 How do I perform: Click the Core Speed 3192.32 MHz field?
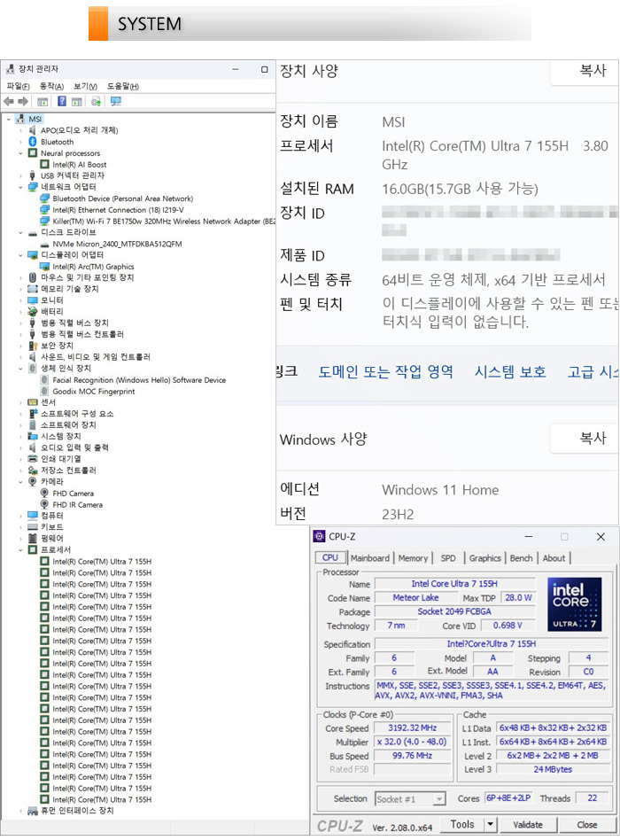[412, 727]
